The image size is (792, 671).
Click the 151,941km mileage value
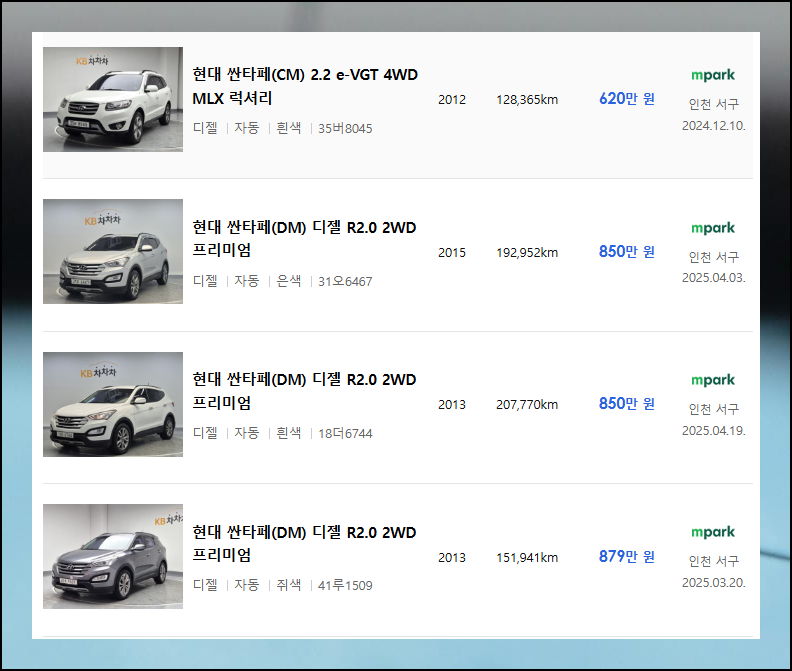point(527,558)
